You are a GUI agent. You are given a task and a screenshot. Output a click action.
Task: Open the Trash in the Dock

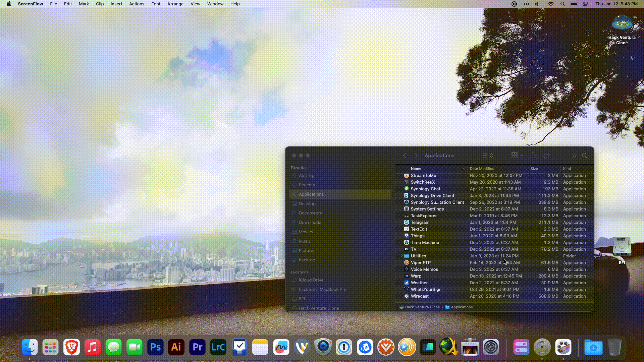coord(614,347)
